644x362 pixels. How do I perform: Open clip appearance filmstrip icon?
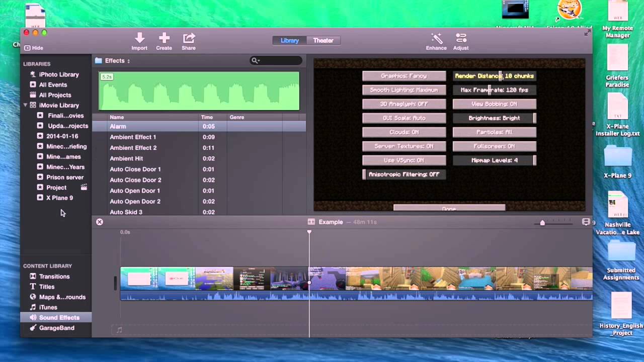tap(586, 222)
